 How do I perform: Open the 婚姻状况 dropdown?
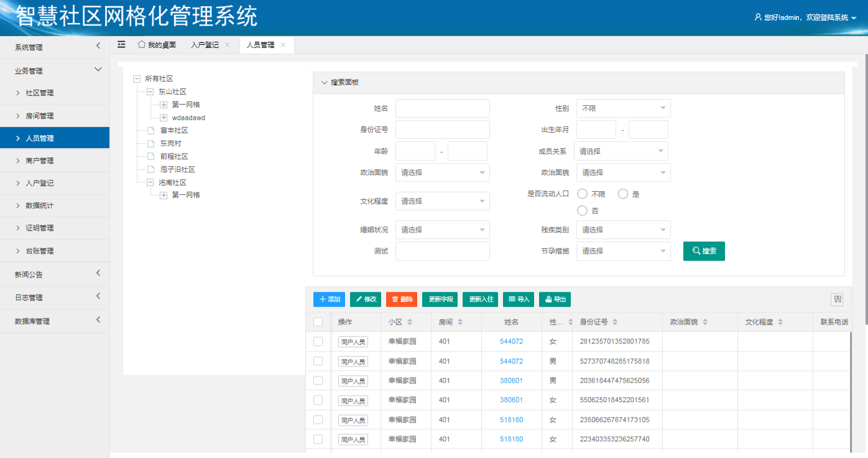point(442,230)
